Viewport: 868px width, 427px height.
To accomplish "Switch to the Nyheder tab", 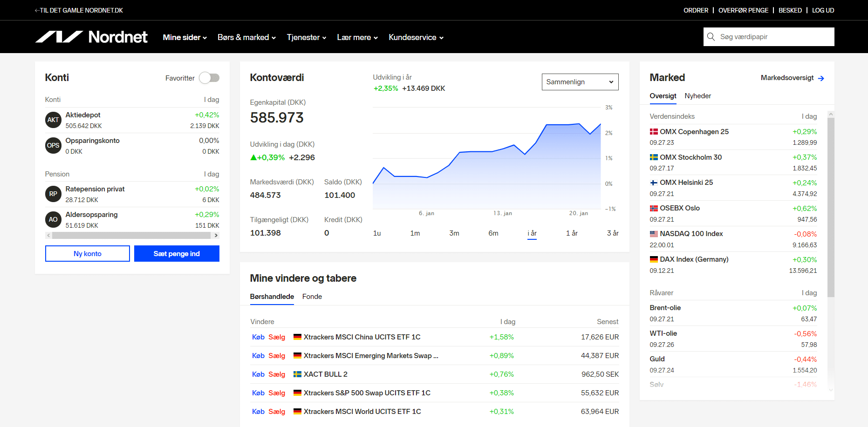I will click(697, 96).
